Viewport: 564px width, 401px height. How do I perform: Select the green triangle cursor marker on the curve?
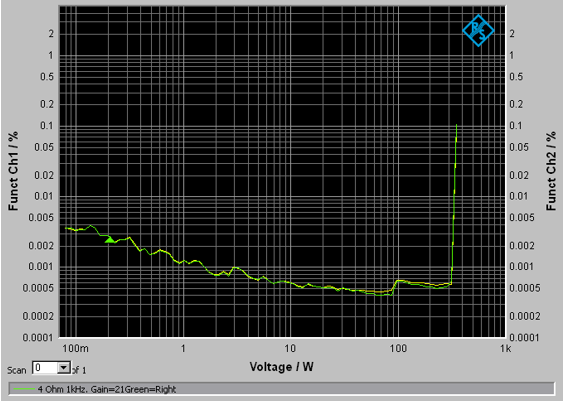click(110, 239)
